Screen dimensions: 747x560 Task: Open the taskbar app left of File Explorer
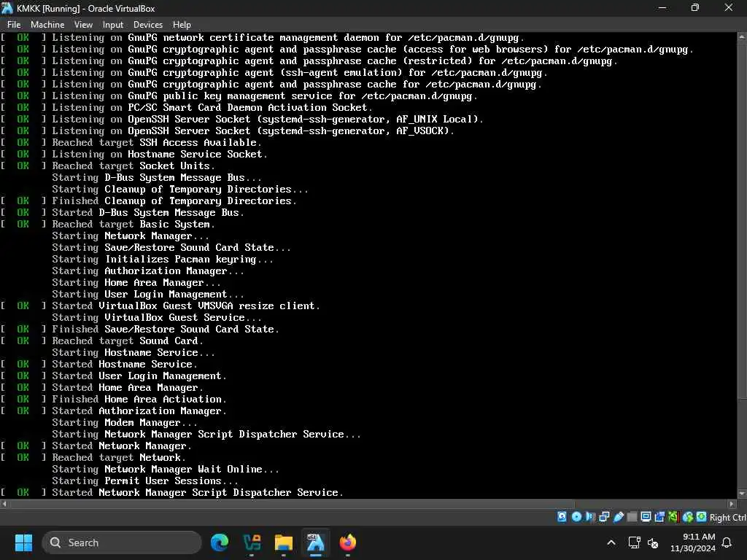point(252,542)
